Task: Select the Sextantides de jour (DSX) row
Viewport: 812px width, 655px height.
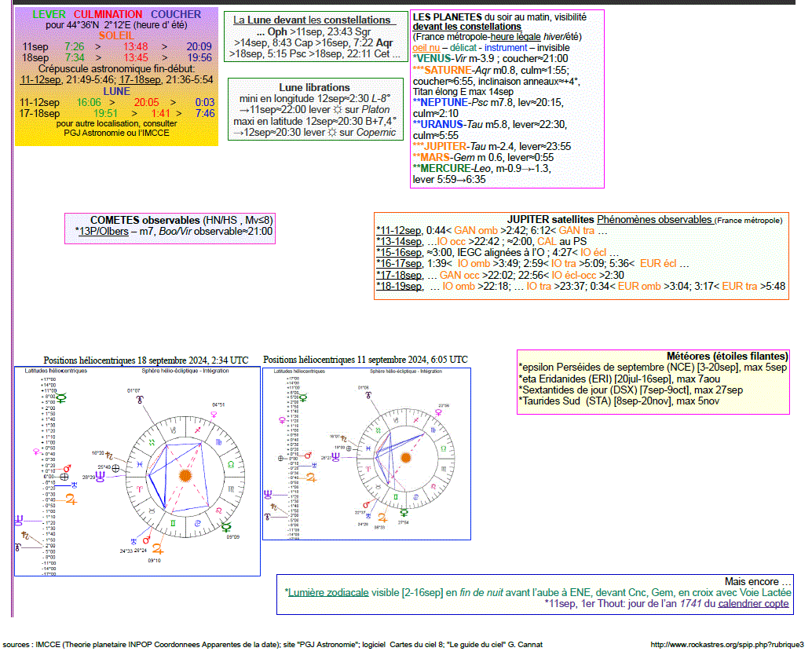Action: tap(631, 390)
